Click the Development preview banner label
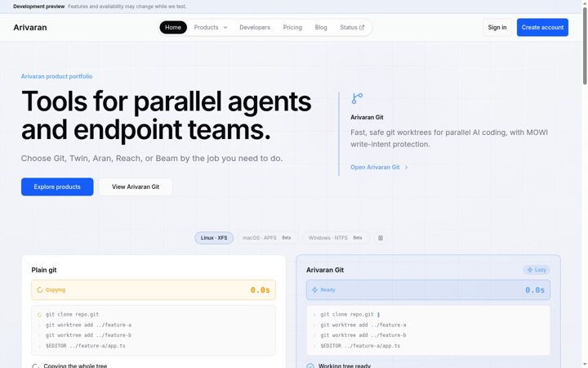 tap(38, 7)
